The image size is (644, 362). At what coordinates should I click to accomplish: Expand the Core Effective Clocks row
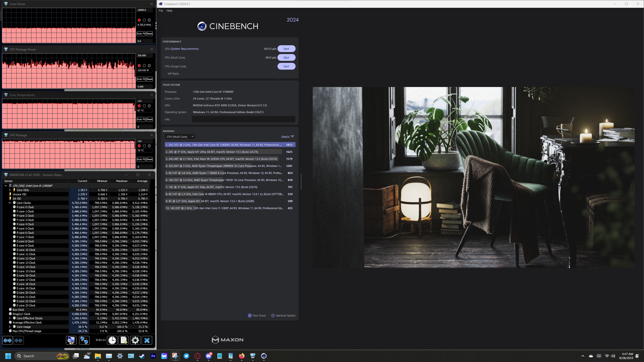click(x=10, y=318)
